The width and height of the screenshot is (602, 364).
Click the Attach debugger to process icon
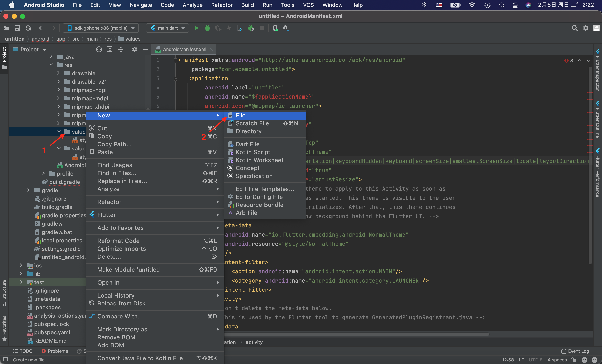tap(251, 28)
